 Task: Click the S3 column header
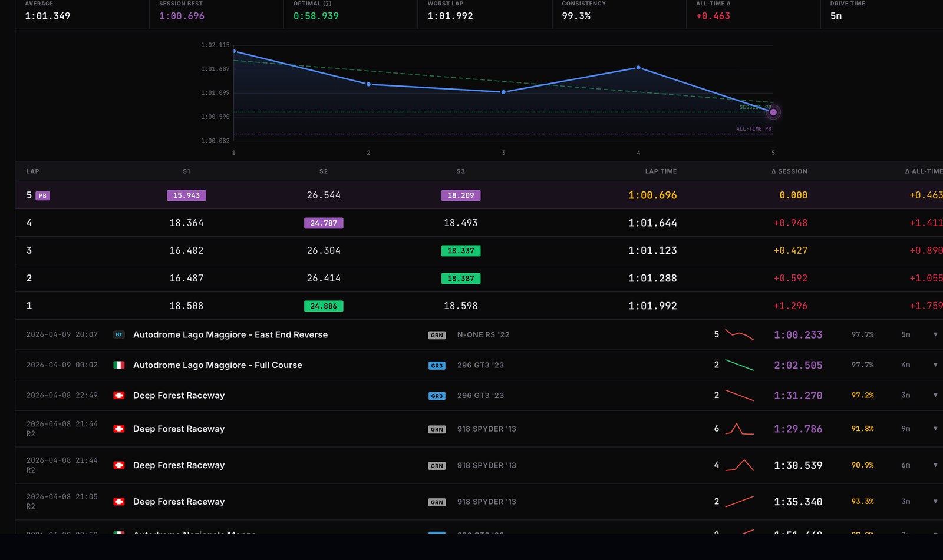(x=461, y=171)
